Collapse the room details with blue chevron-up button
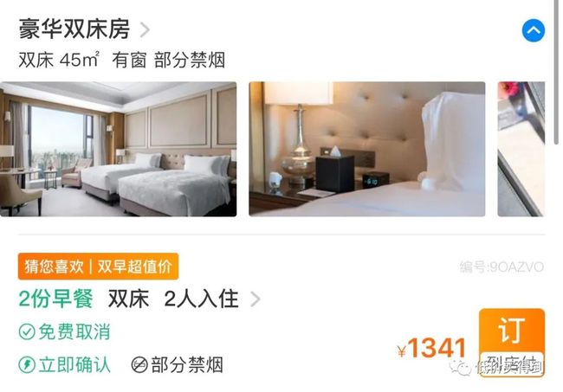 (534, 30)
